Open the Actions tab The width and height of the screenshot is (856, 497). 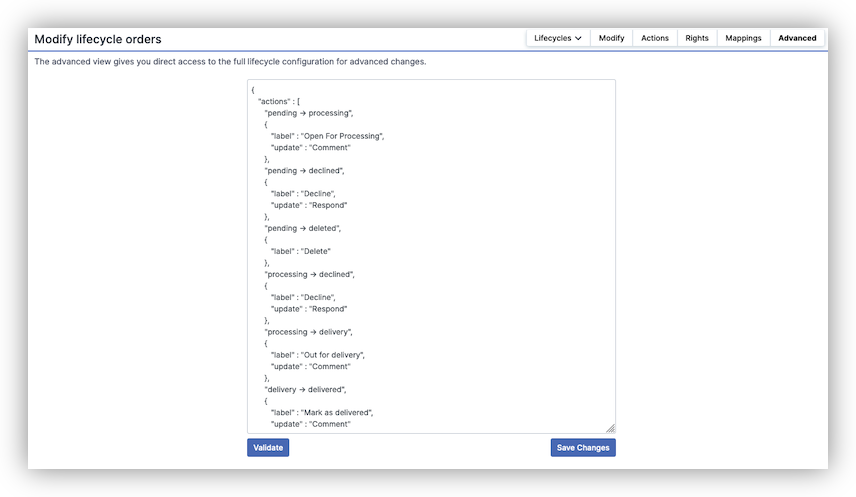coord(655,38)
